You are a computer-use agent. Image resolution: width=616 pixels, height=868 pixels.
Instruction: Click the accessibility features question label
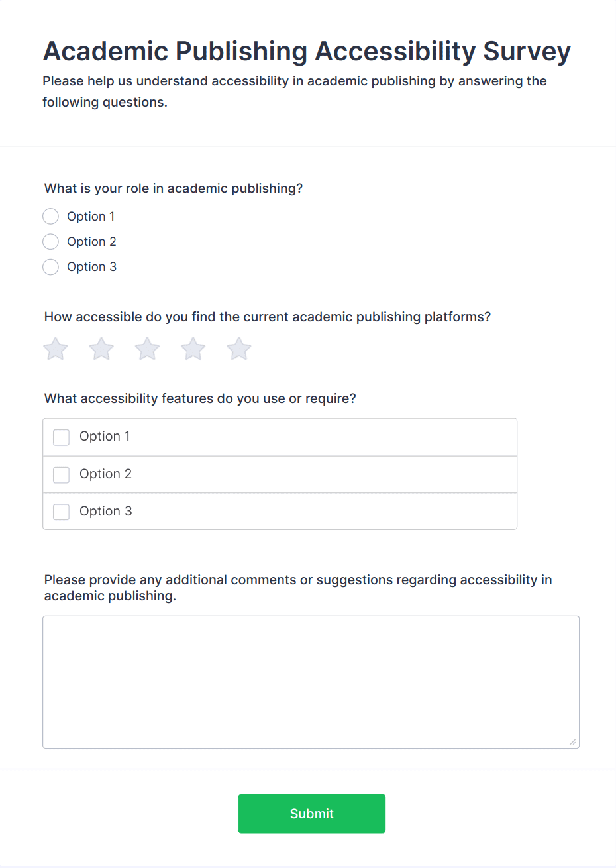point(200,398)
